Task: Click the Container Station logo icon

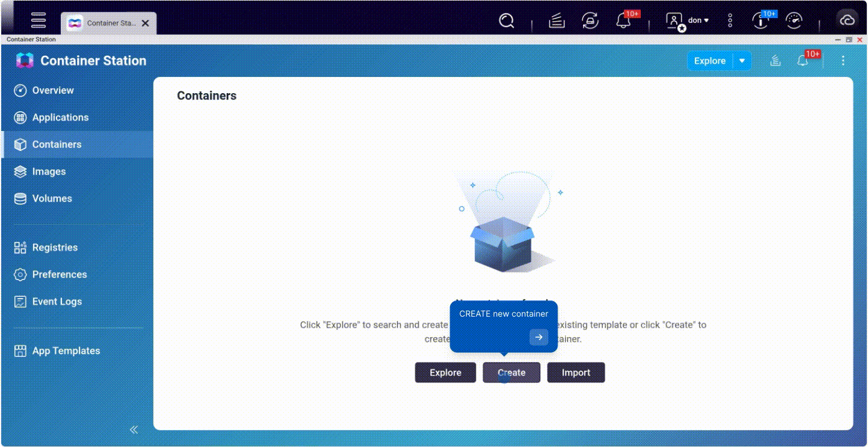Action: (25, 60)
